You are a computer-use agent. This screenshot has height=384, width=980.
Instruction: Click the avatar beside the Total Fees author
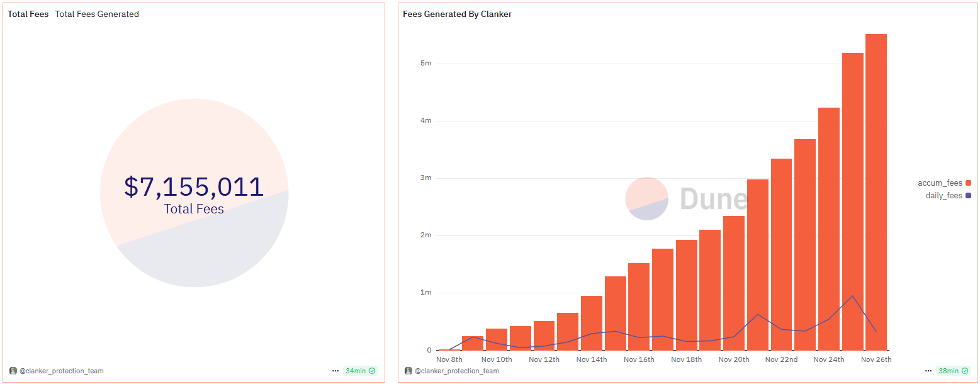pyautogui.click(x=13, y=371)
